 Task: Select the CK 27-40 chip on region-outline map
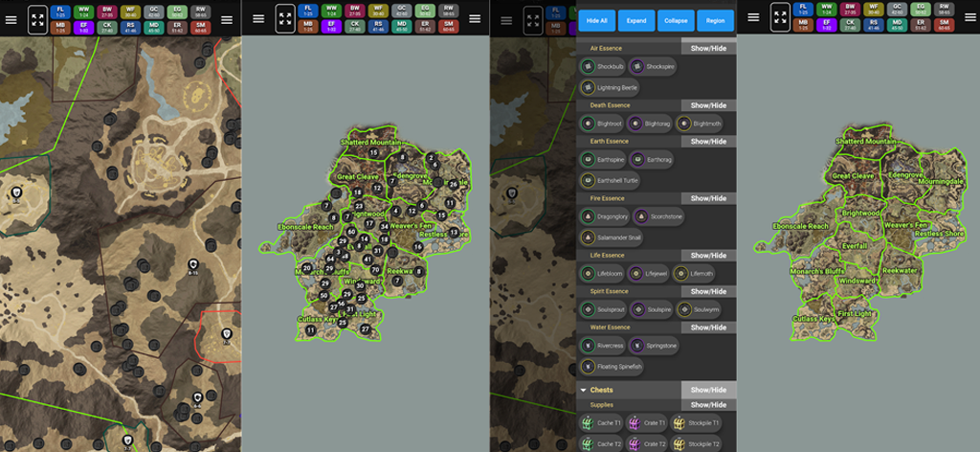[x=850, y=26]
